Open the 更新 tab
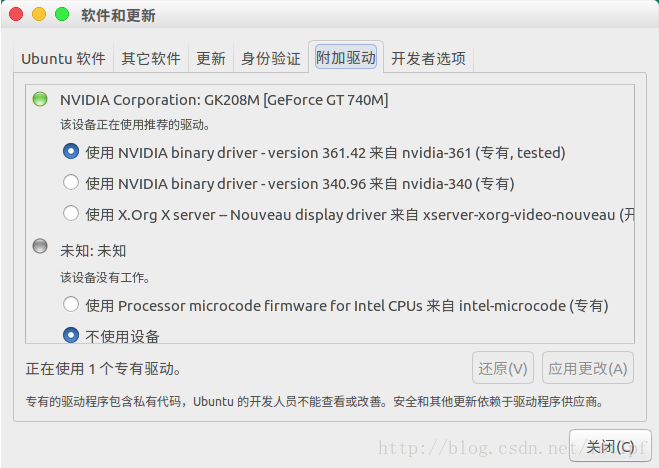Screen dimensions: 659x468 (211, 58)
